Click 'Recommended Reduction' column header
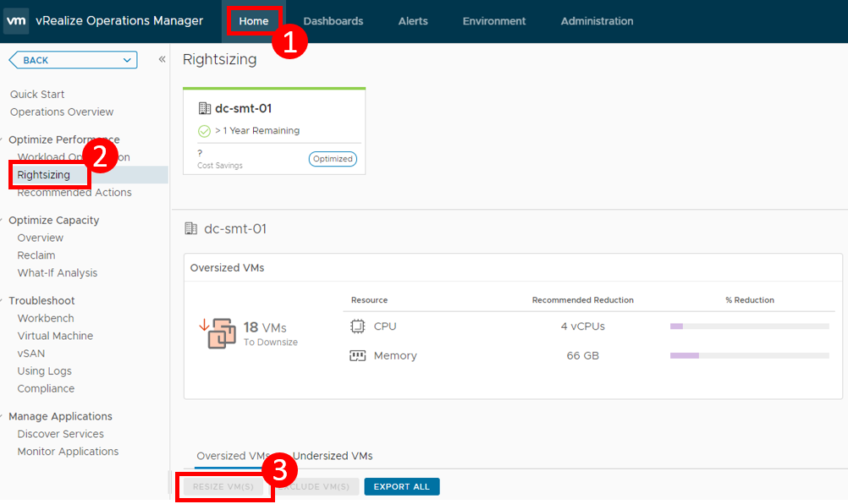 582,300
